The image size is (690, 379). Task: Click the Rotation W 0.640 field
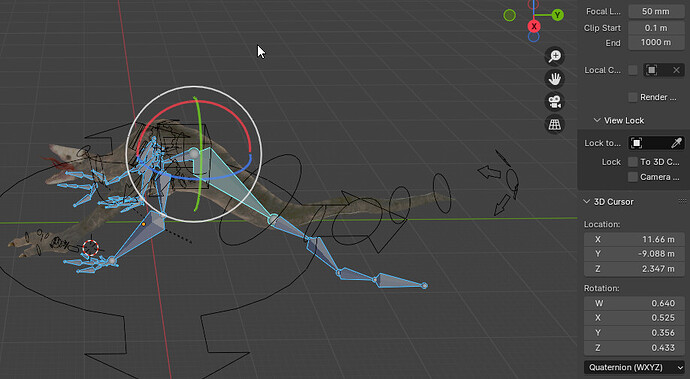tap(634, 303)
